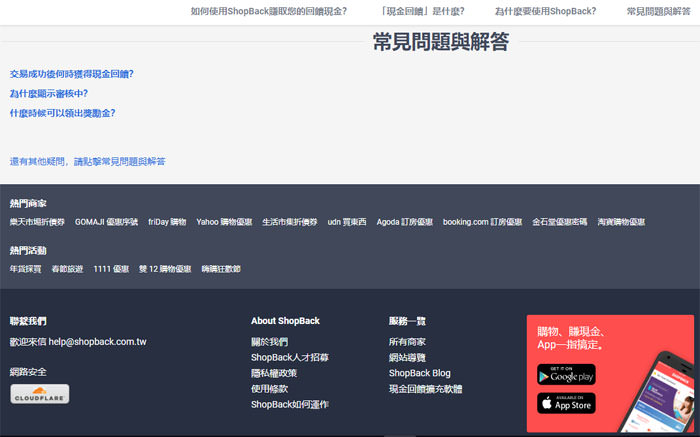Open 現金回饋擴充軟體 extension link

(x=425, y=389)
